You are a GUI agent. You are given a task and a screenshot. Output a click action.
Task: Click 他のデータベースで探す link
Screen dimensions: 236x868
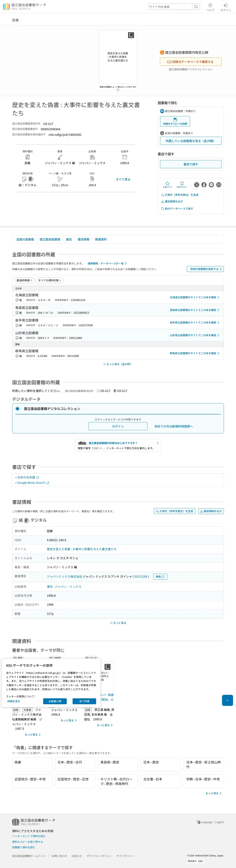[x=177, y=208]
